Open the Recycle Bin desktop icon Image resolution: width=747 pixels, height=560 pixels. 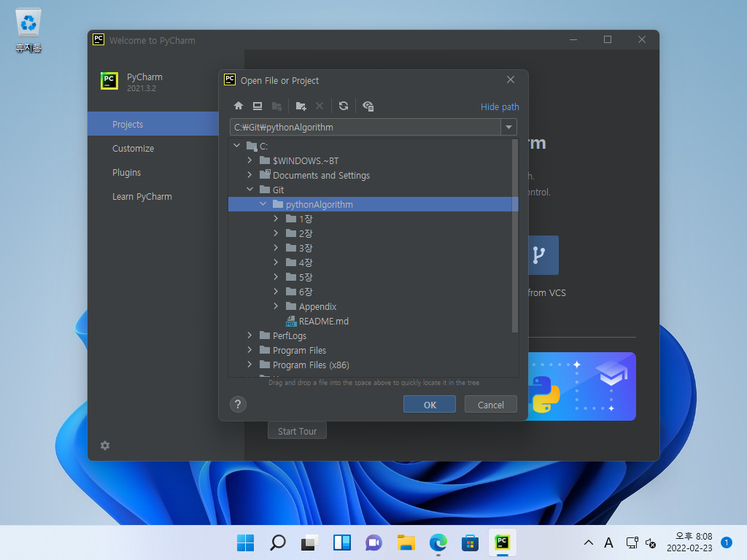click(28, 31)
